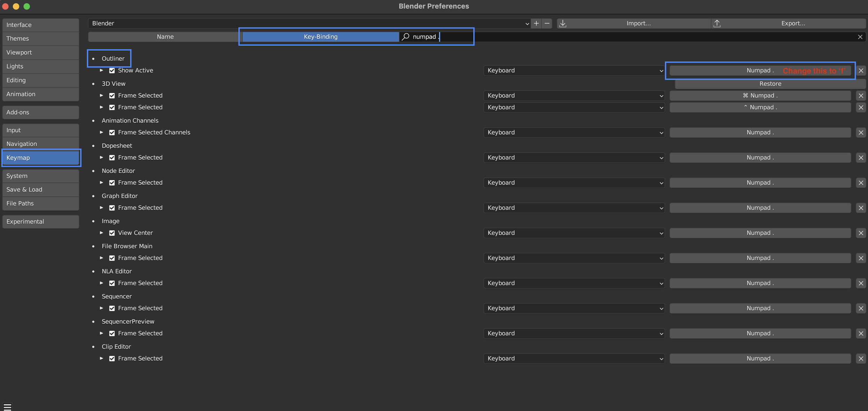
Task: Disable the Frame Selected Channels checkbox
Action: 112,133
